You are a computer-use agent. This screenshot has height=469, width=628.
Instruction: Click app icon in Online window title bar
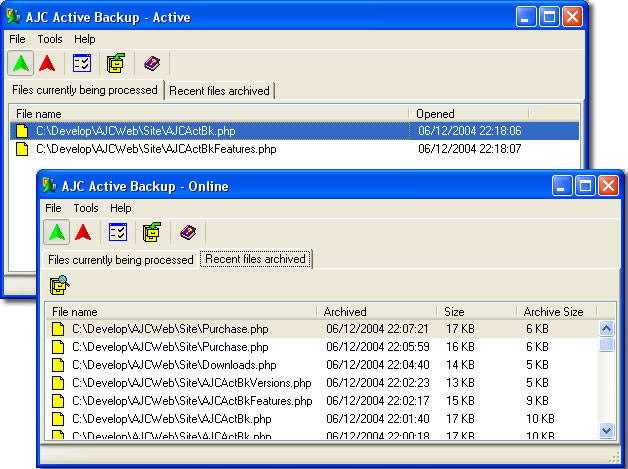(49, 185)
